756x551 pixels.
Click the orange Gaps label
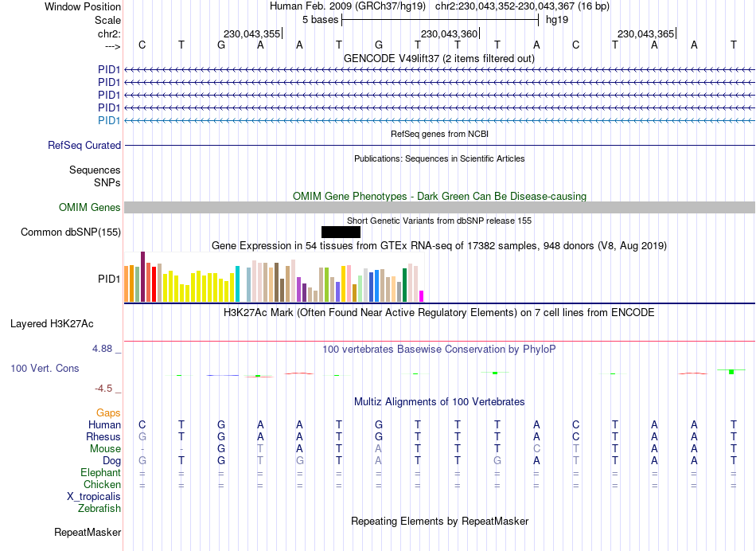click(108, 413)
